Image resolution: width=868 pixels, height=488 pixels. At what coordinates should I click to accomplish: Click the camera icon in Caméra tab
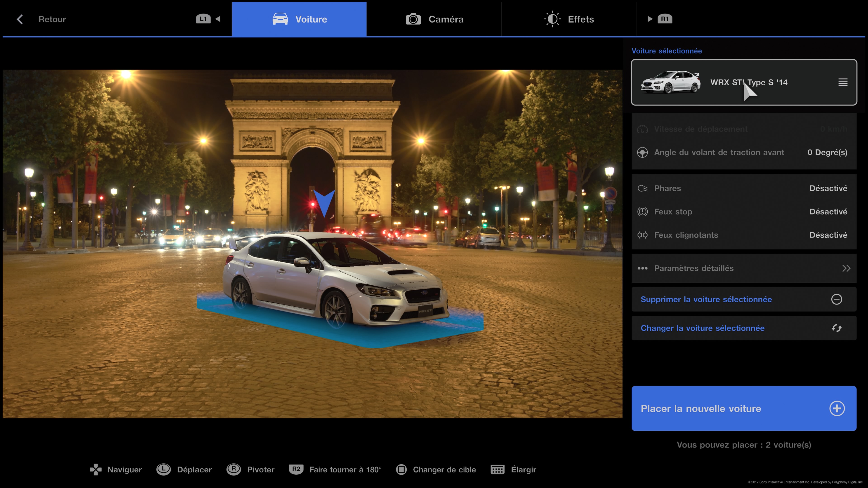(x=413, y=19)
